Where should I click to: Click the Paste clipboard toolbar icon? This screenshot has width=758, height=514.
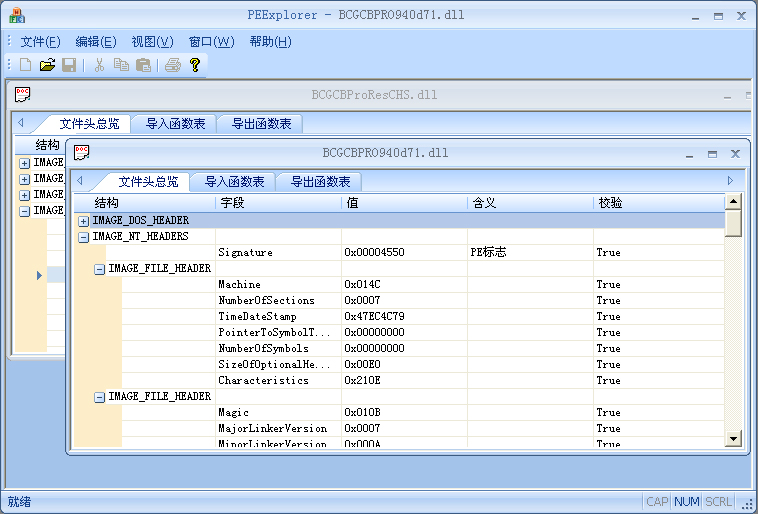[x=143, y=65]
